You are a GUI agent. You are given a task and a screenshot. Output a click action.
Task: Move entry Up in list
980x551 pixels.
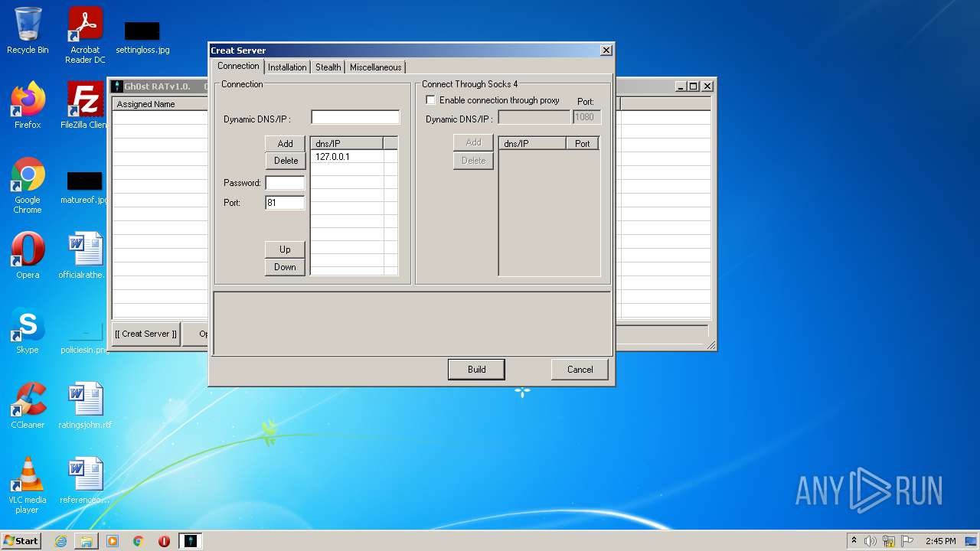(285, 249)
